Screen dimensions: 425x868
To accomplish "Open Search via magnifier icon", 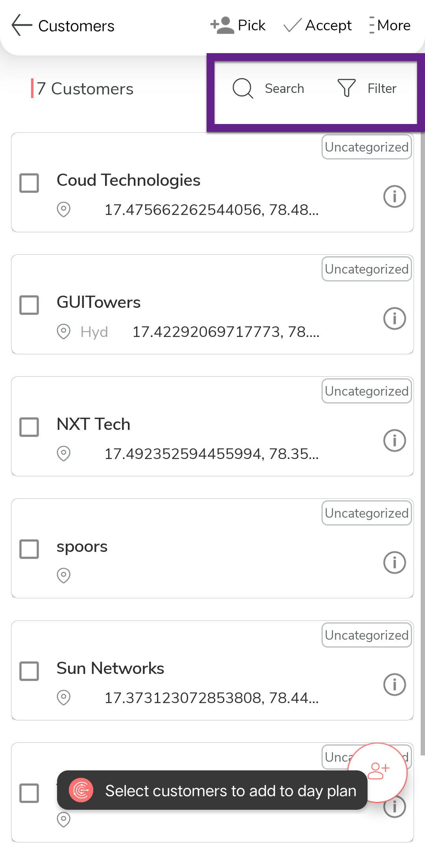I will point(243,88).
